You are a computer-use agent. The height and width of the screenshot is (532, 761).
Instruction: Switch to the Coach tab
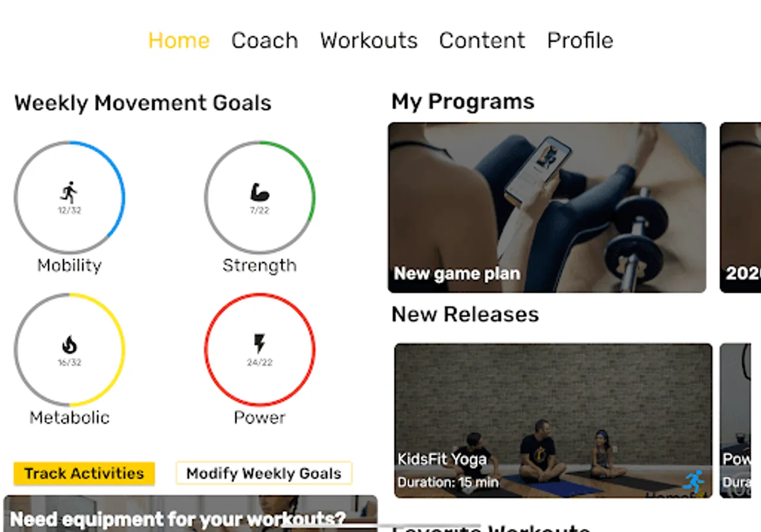[264, 40]
